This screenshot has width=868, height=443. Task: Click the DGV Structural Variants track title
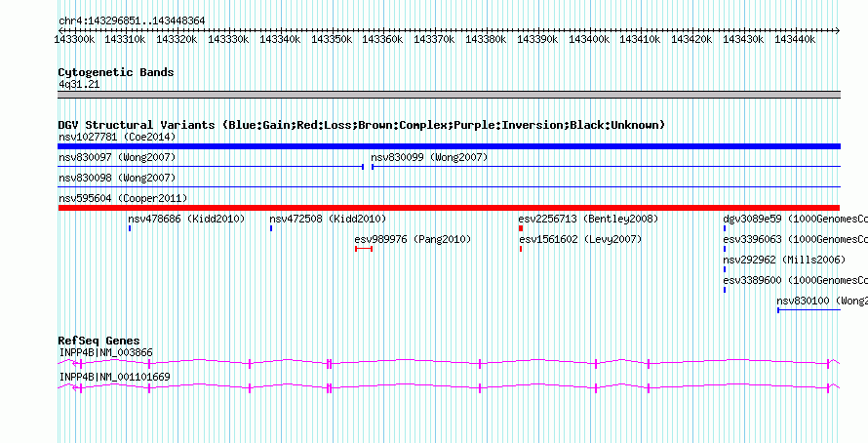(362, 125)
